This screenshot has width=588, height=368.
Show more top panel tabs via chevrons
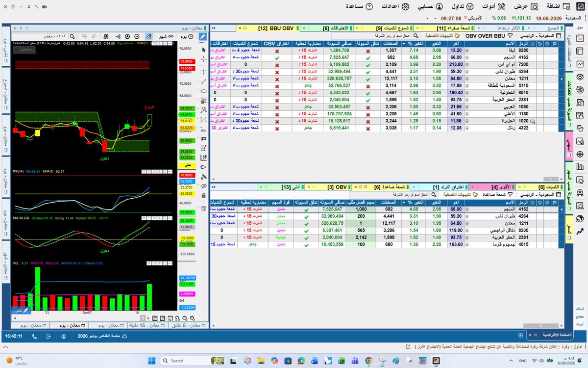(214, 28)
